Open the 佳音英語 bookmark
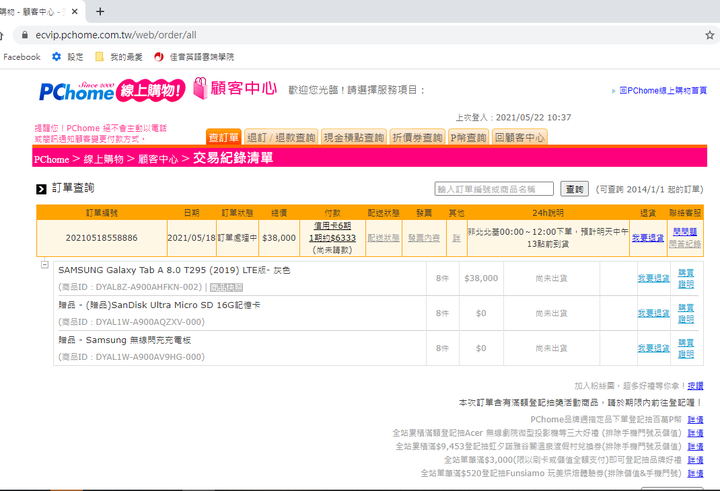The image size is (720, 491). coord(194,57)
